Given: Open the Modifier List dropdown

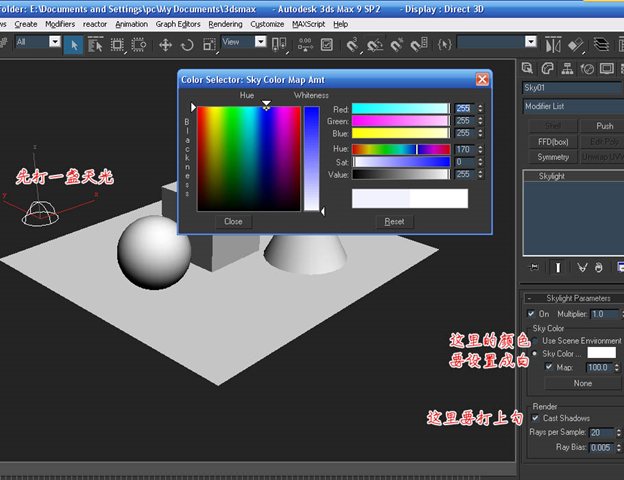Looking at the screenshot, I should click(573, 106).
